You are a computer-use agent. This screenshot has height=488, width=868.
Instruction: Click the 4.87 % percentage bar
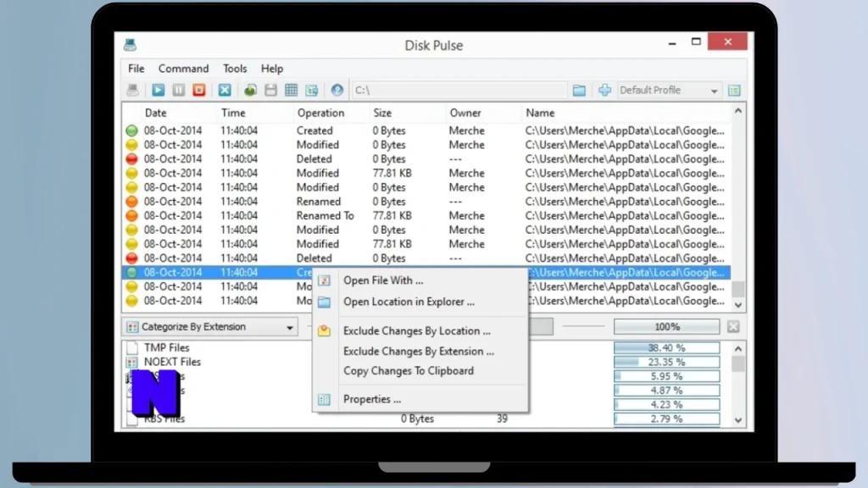[666, 391]
